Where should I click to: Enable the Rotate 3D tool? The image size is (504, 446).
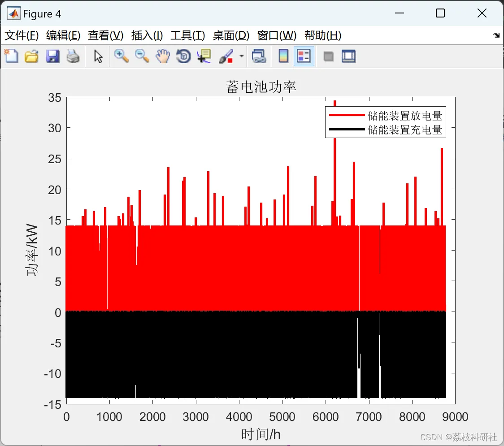coord(183,56)
